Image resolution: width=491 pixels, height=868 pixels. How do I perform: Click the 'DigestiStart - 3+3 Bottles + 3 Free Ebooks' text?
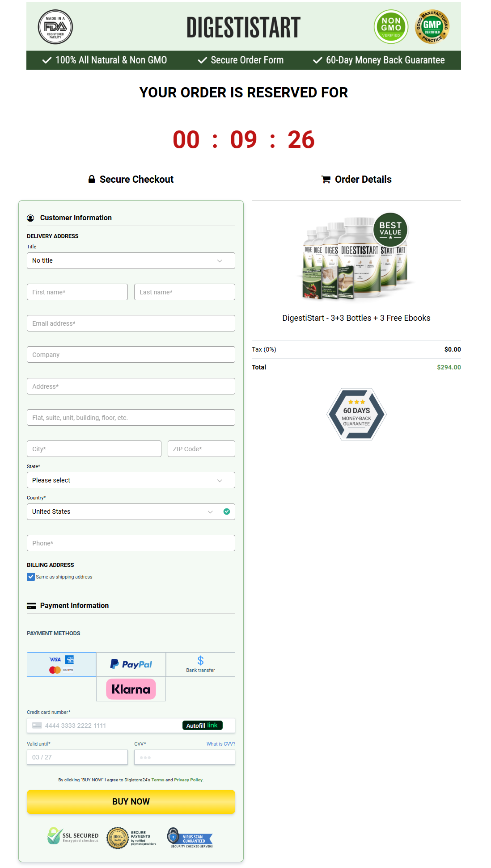pyautogui.click(x=356, y=318)
